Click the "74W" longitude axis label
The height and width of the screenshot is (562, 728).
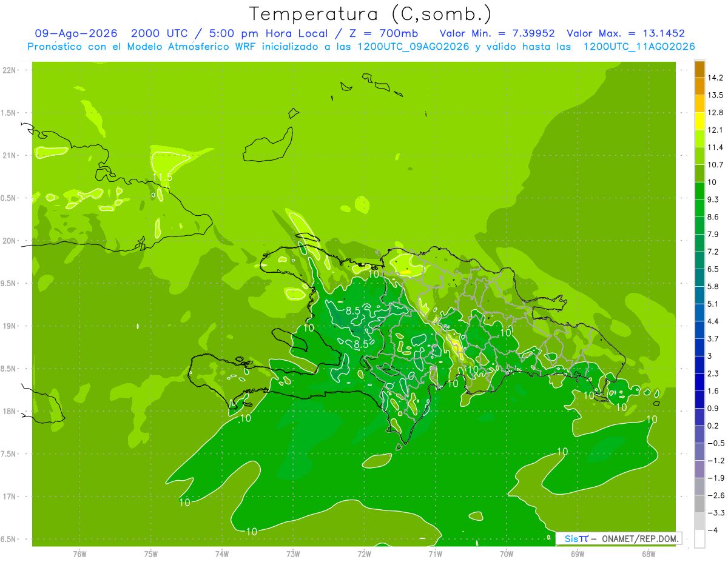(222, 554)
